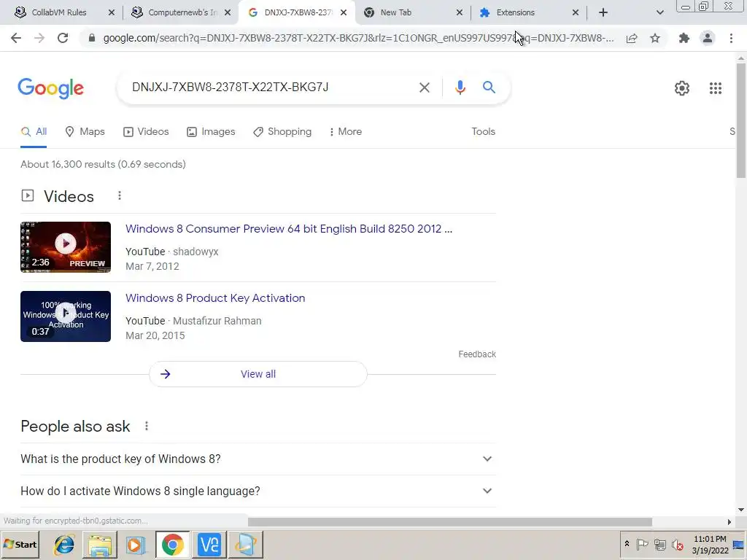Launch Internet Explorer from taskbar

64,544
